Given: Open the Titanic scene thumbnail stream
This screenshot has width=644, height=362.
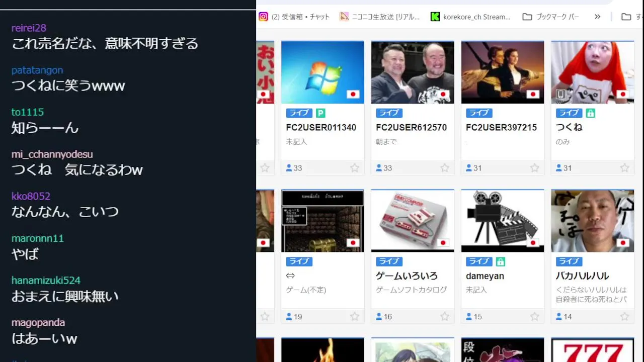Looking at the screenshot, I should 503,72.
